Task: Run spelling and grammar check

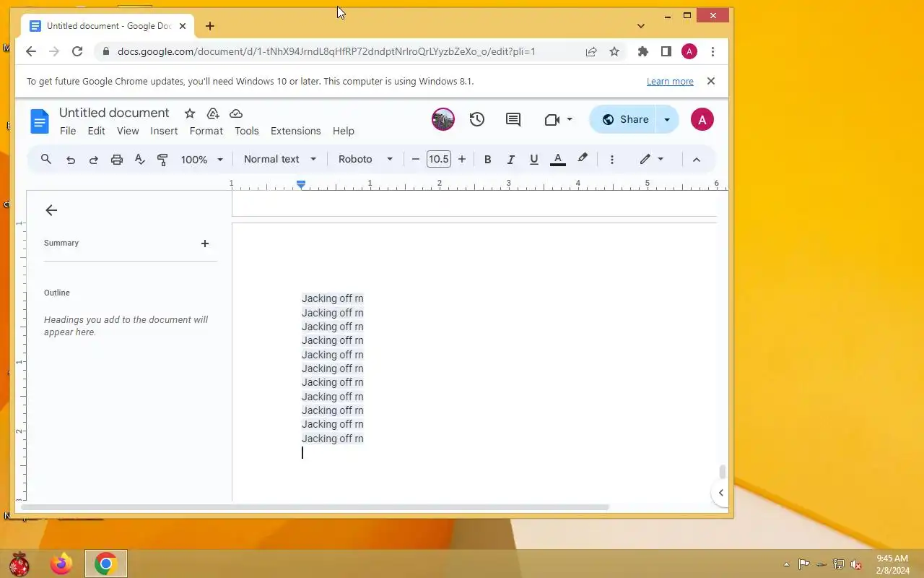Action: point(140,160)
